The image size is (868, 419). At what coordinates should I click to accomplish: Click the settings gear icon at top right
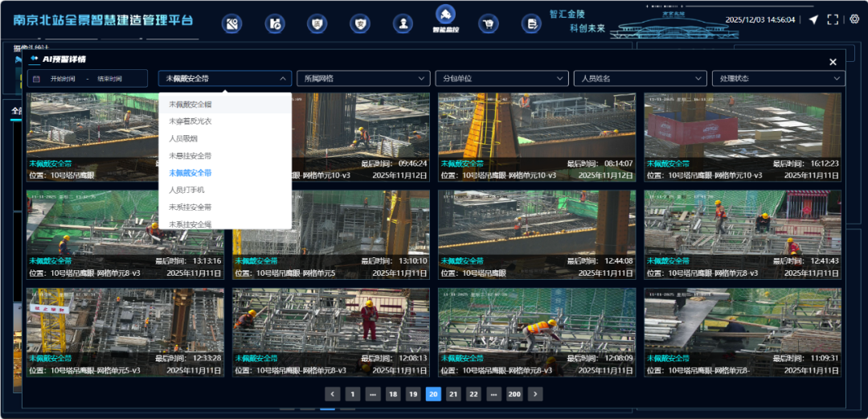tap(854, 19)
